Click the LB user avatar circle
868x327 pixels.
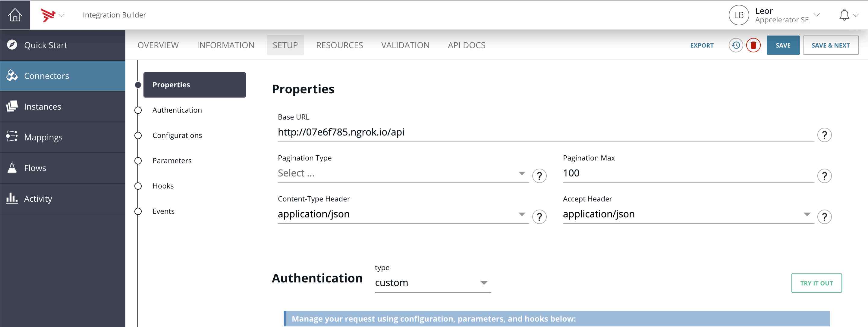click(x=739, y=15)
